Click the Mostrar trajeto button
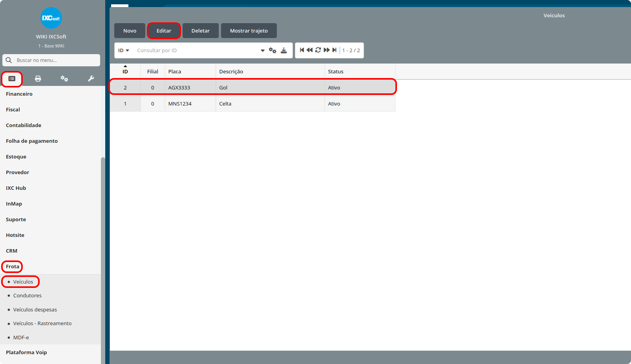The height and width of the screenshot is (364, 631). click(249, 31)
